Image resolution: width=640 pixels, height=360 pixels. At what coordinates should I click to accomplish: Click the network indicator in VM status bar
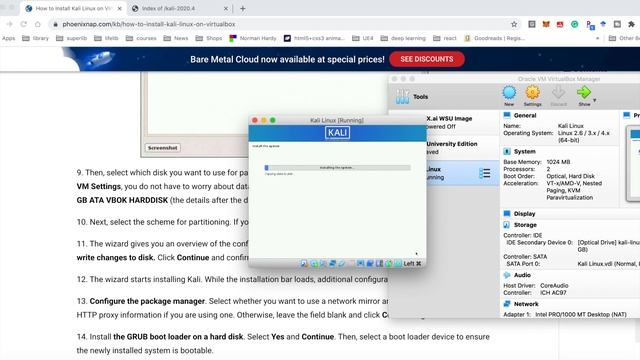[x=332, y=264]
